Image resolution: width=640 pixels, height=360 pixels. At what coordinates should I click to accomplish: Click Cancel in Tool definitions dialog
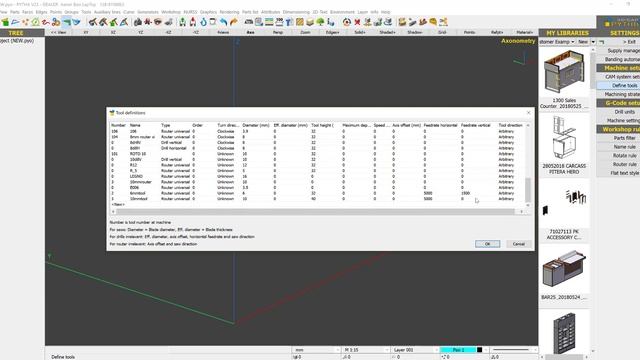(519, 244)
